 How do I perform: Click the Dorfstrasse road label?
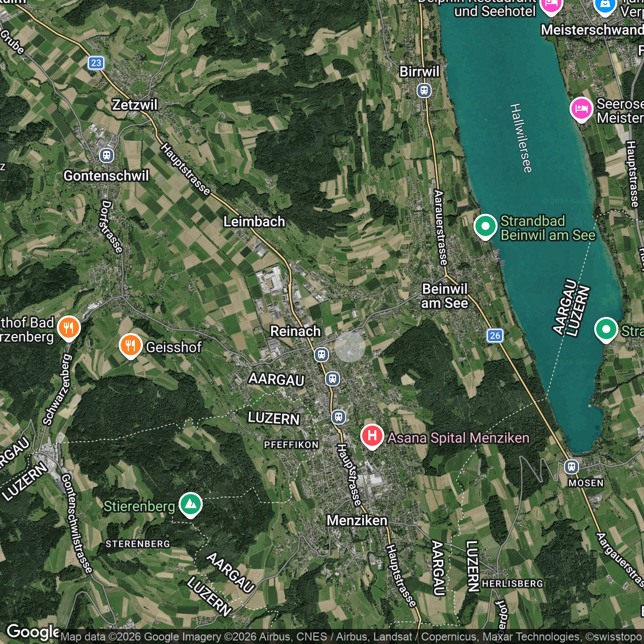(112, 226)
